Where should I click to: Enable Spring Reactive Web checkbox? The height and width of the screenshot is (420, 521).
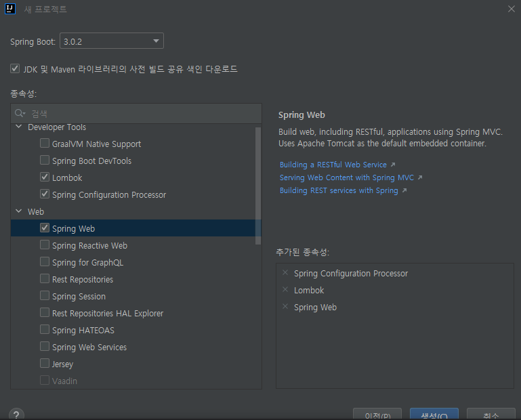pyautogui.click(x=45, y=245)
